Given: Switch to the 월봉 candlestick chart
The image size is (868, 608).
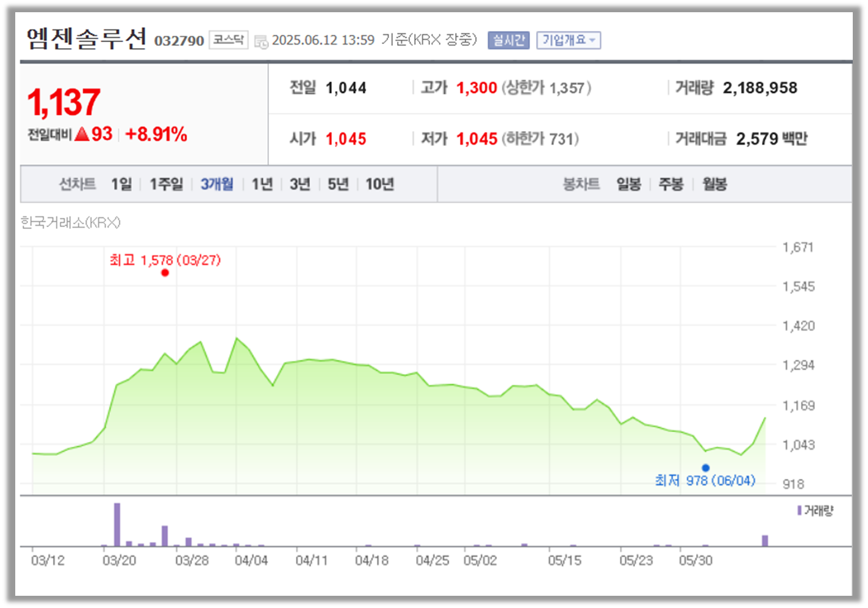Looking at the screenshot, I should [715, 184].
